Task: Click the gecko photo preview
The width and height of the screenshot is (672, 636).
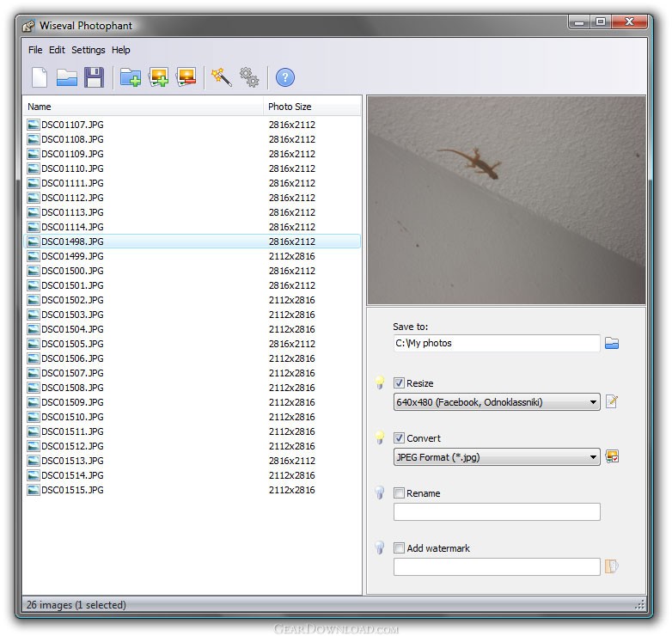Action: (x=506, y=200)
